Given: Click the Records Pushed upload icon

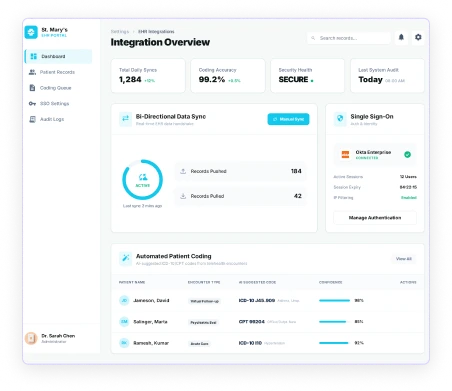Looking at the screenshot, I should [x=183, y=171].
